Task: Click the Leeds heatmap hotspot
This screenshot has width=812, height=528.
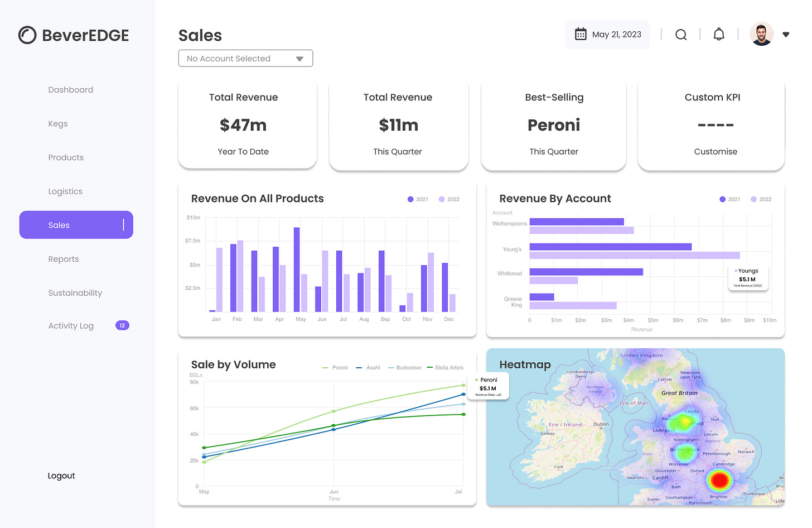Action: pyautogui.click(x=684, y=421)
